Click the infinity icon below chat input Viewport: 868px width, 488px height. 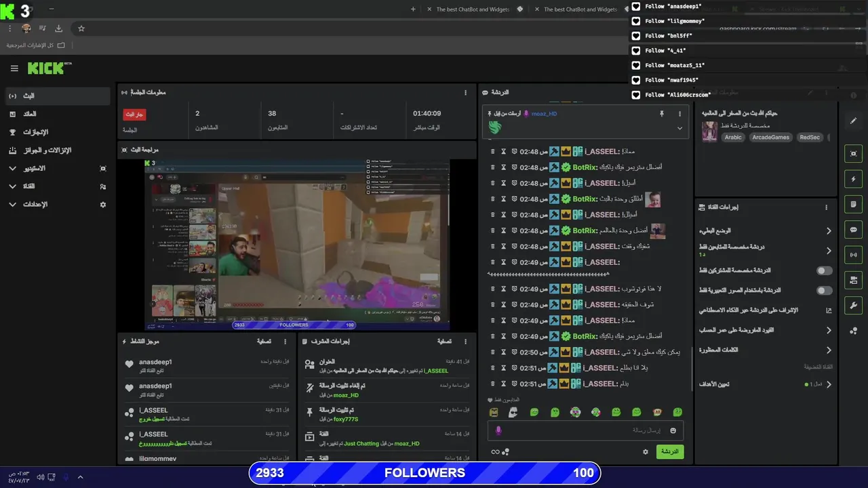click(x=495, y=452)
